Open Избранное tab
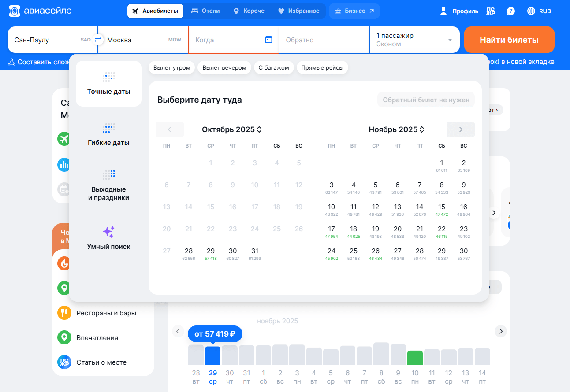 (298, 11)
